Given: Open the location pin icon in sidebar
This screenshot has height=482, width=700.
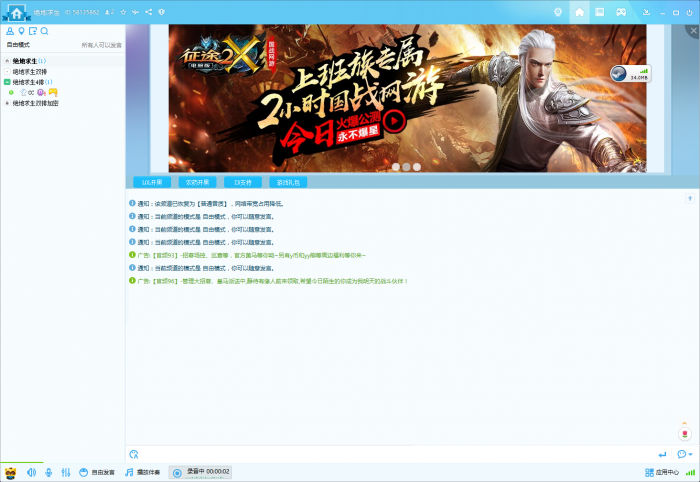Looking at the screenshot, I should pyautogui.click(x=21, y=31).
